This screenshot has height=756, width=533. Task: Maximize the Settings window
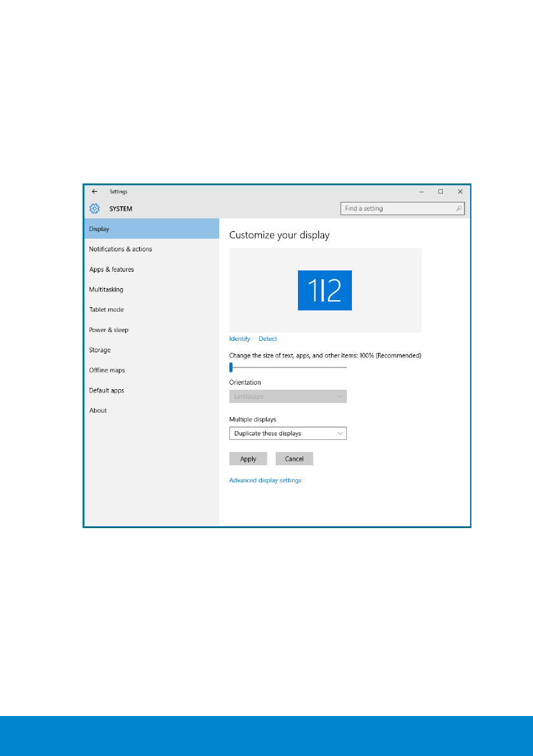point(440,191)
